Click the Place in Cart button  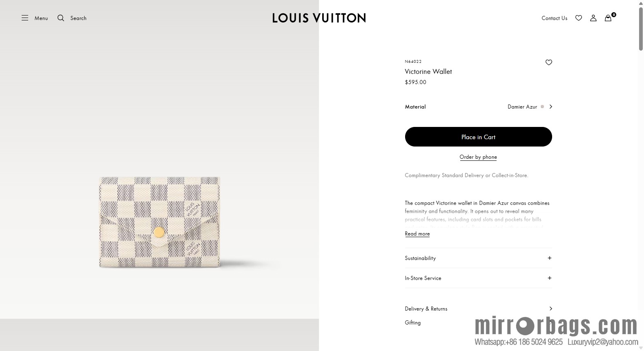tap(478, 137)
